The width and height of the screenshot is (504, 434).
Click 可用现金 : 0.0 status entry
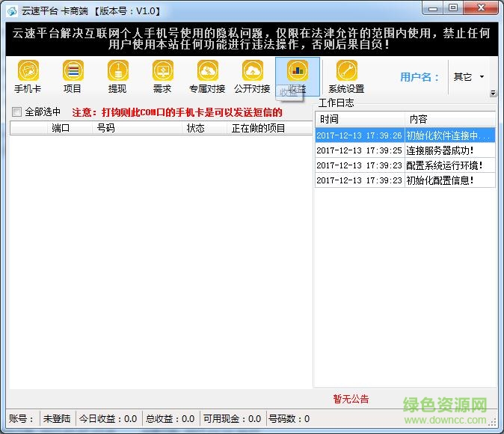tap(232, 418)
